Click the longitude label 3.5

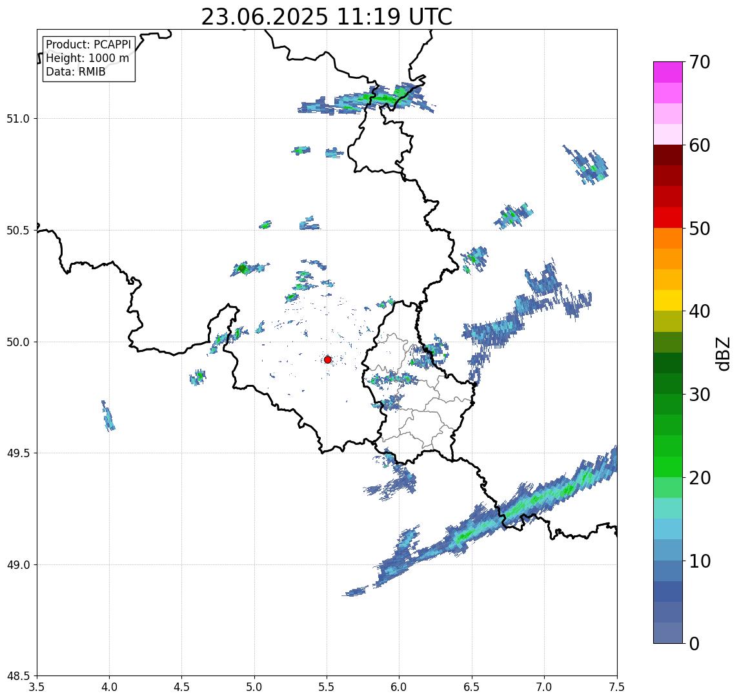(37, 687)
